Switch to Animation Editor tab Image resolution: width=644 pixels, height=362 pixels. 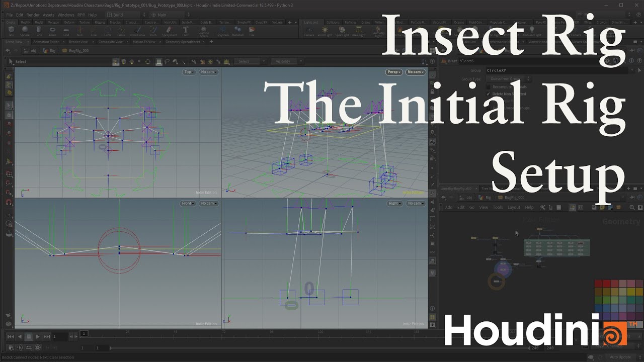click(45, 42)
